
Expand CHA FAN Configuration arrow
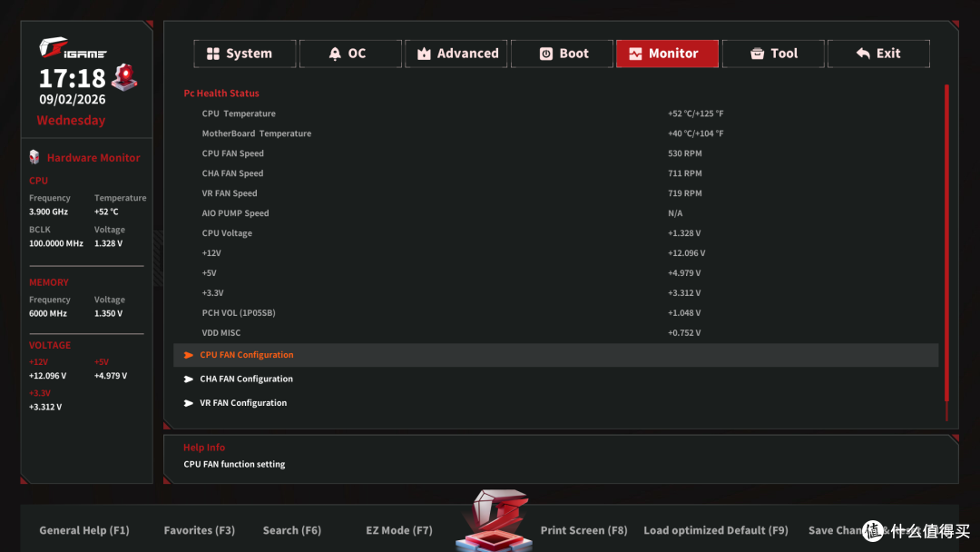188,379
